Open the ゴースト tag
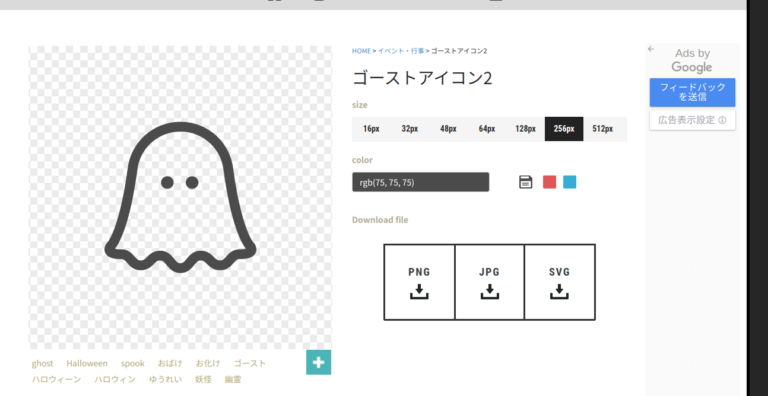The width and height of the screenshot is (768, 396). point(250,363)
